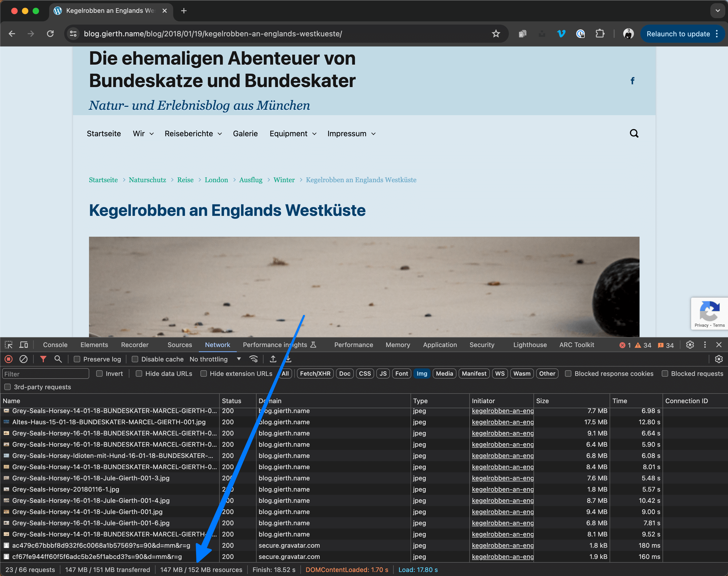Viewport: 728px width, 576px height.
Task: Enable Disable cache checkbox
Action: pyautogui.click(x=135, y=360)
